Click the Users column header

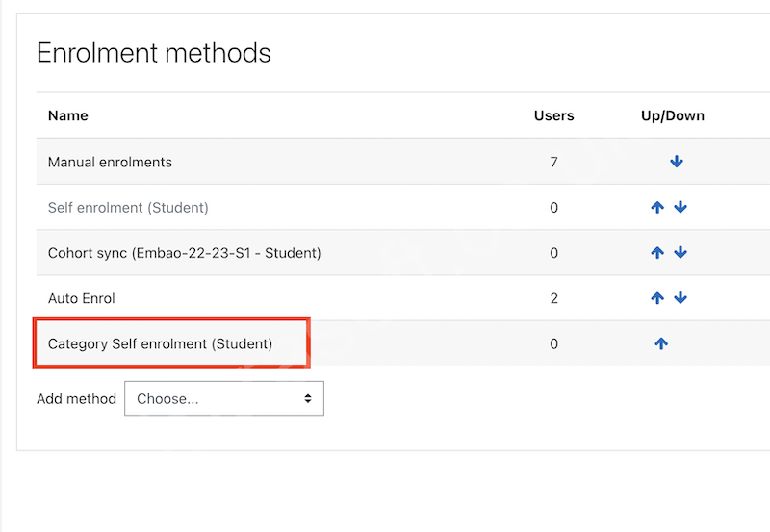point(554,115)
